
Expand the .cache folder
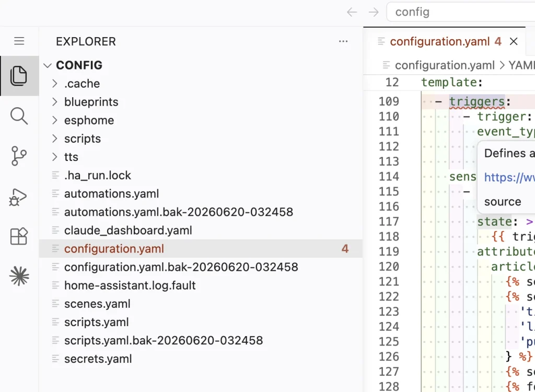pos(54,84)
